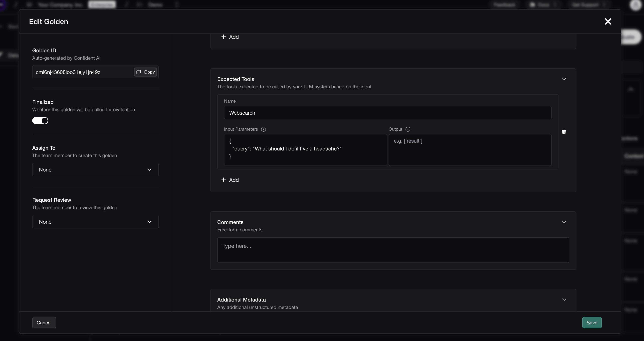Click Add below the Websearch expected tool
644x341 pixels.
click(x=230, y=180)
